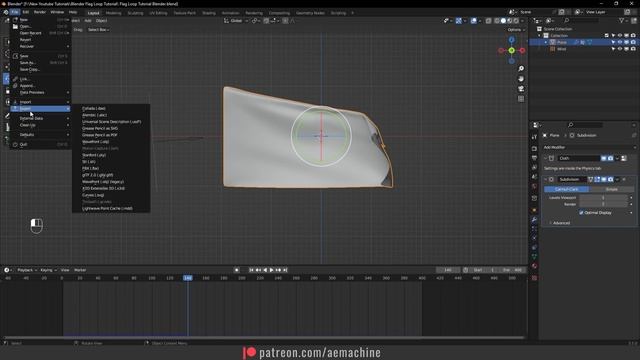Click Quit in the File menu
Screen dimensions: 640x360
40,144
